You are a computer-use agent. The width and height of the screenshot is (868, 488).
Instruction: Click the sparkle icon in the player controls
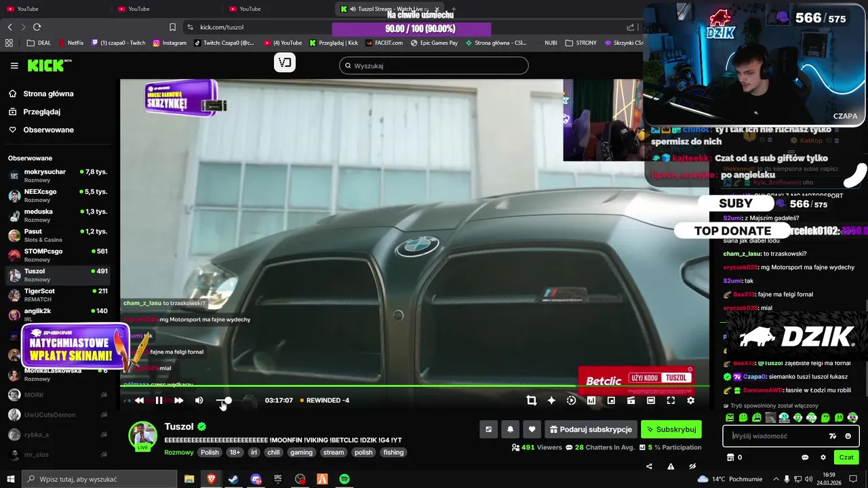[551, 401]
